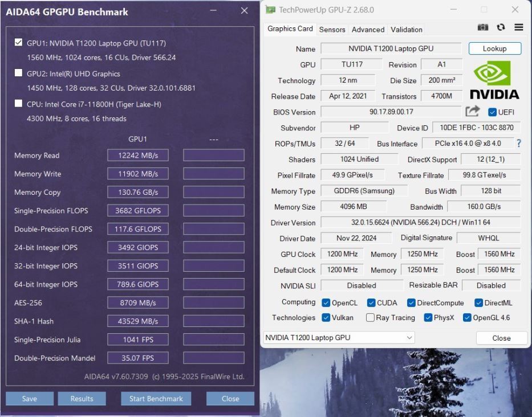This screenshot has height=417, width=532.
Task: Click the Bus Interface question mark icon
Action: 518,144
